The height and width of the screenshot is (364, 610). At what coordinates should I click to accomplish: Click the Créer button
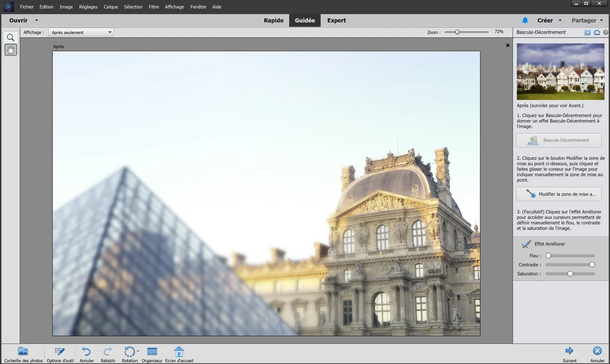(545, 21)
